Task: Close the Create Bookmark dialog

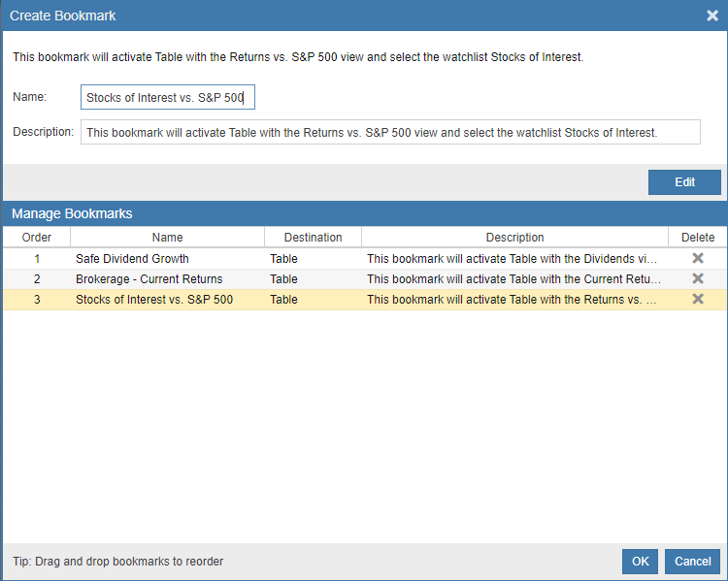Action: (x=712, y=16)
